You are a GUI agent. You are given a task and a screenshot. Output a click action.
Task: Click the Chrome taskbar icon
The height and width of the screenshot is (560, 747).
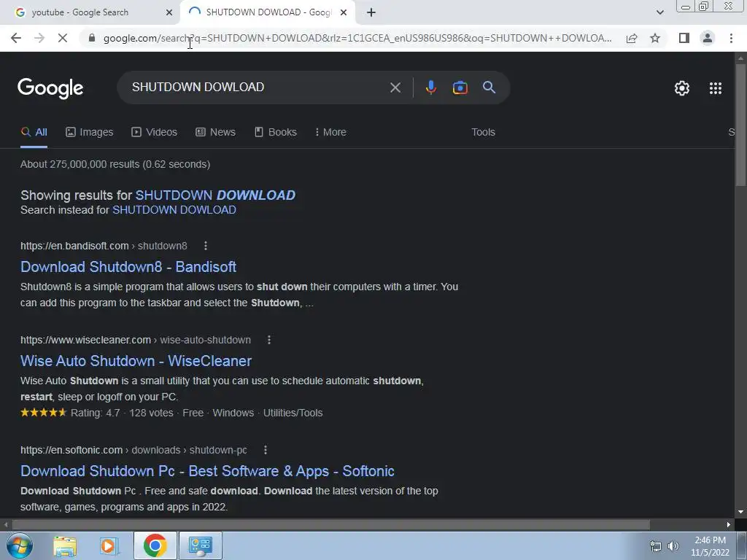click(155, 545)
